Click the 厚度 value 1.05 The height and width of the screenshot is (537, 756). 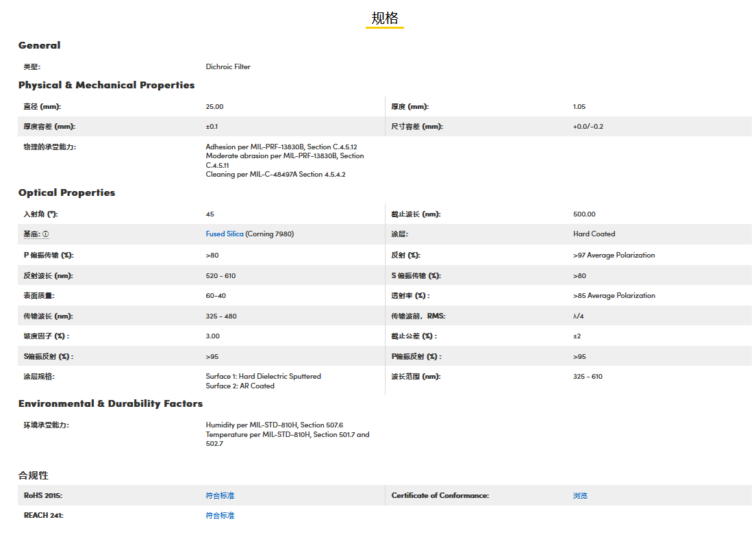click(579, 107)
